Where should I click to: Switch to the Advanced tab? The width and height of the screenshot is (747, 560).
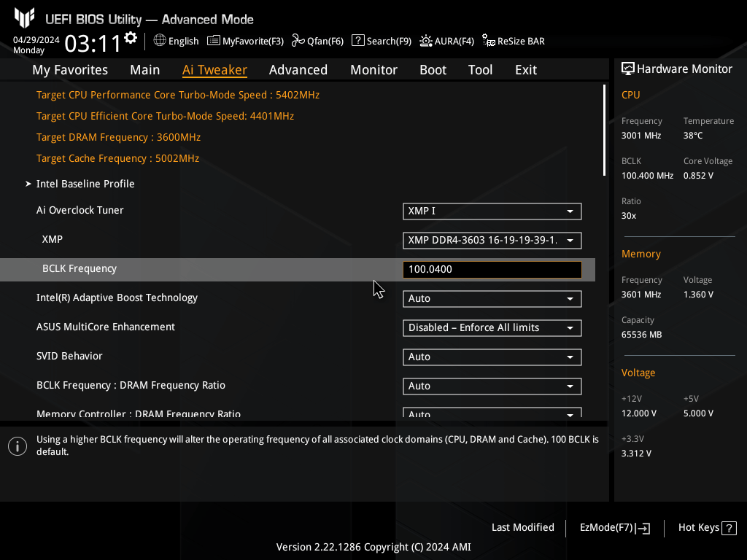(298, 70)
